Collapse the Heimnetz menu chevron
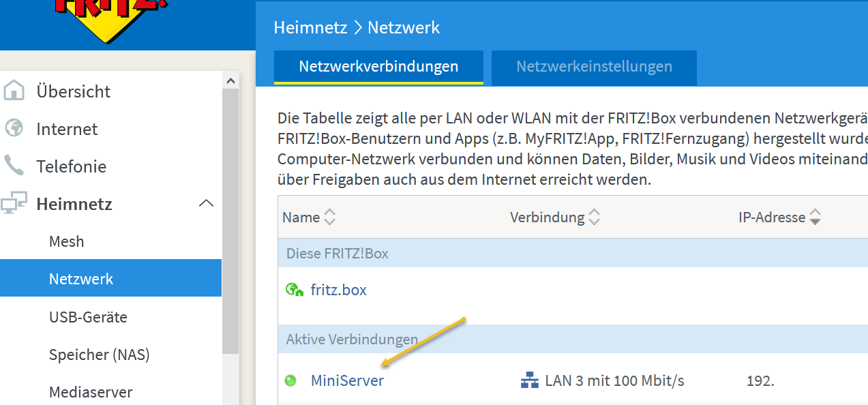The image size is (868, 405). click(206, 203)
